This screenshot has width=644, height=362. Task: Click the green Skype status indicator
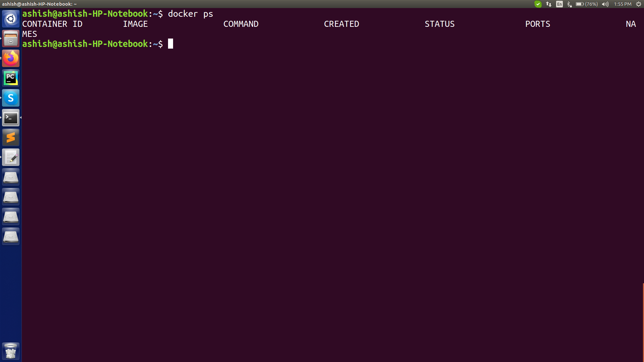point(538,4)
